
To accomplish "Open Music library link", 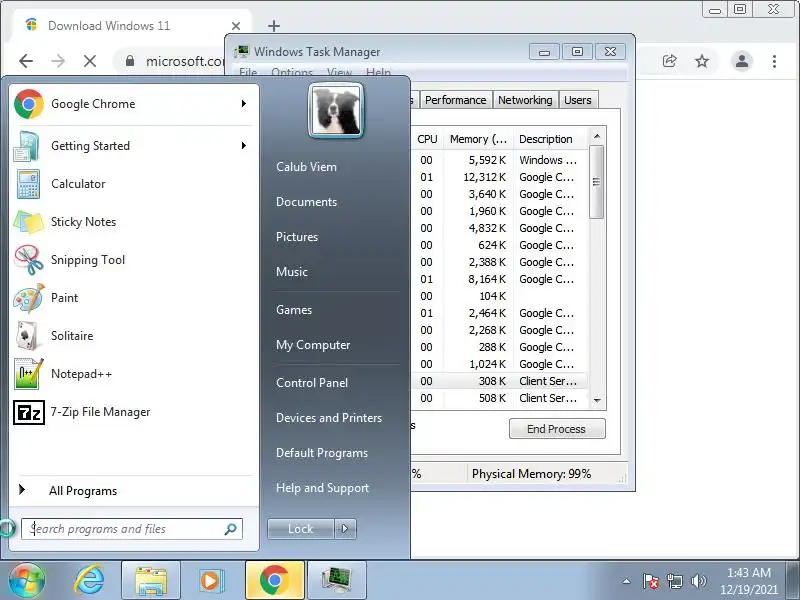I will point(292,272).
